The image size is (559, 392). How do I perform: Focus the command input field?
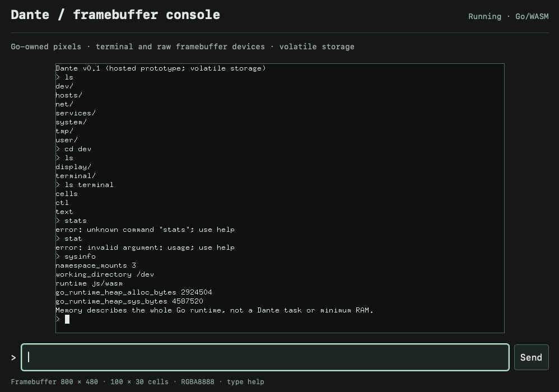tap(265, 357)
